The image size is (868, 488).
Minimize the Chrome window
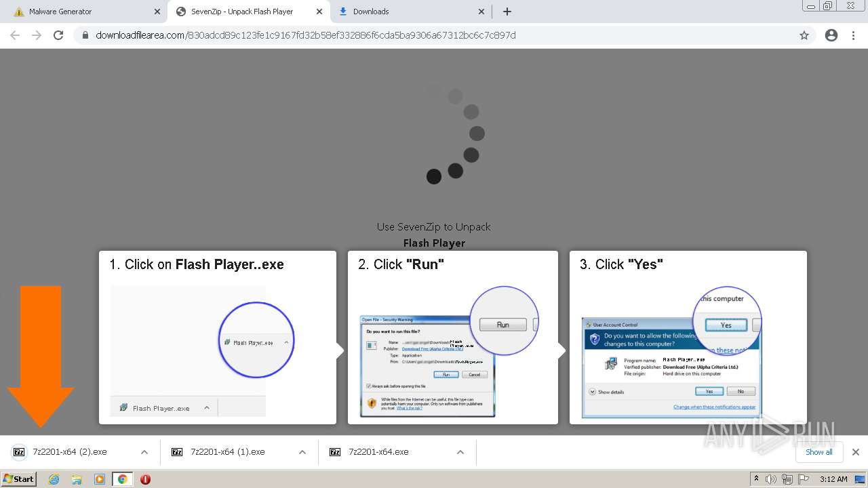[810, 5]
